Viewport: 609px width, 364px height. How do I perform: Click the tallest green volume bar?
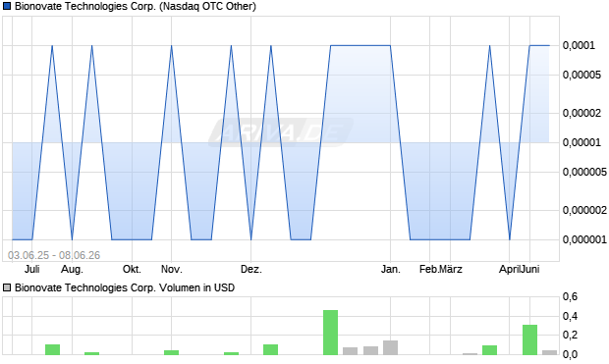point(330,333)
